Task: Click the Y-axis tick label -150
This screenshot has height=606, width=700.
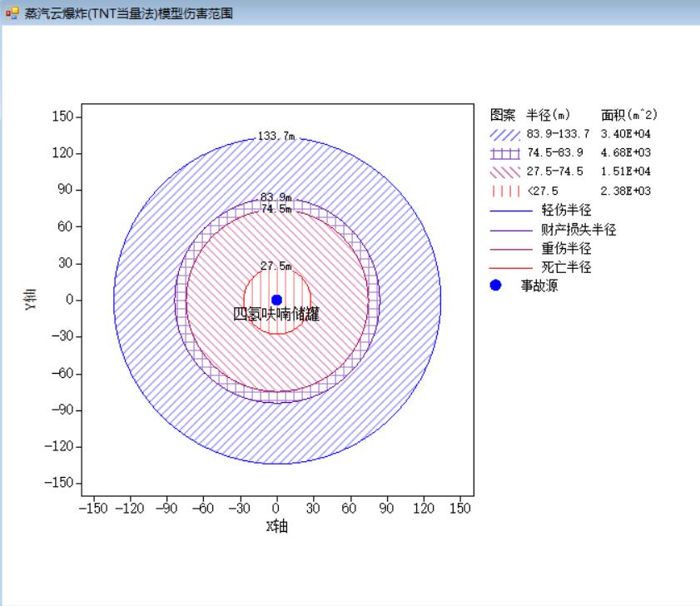Action: click(x=59, y=483)
